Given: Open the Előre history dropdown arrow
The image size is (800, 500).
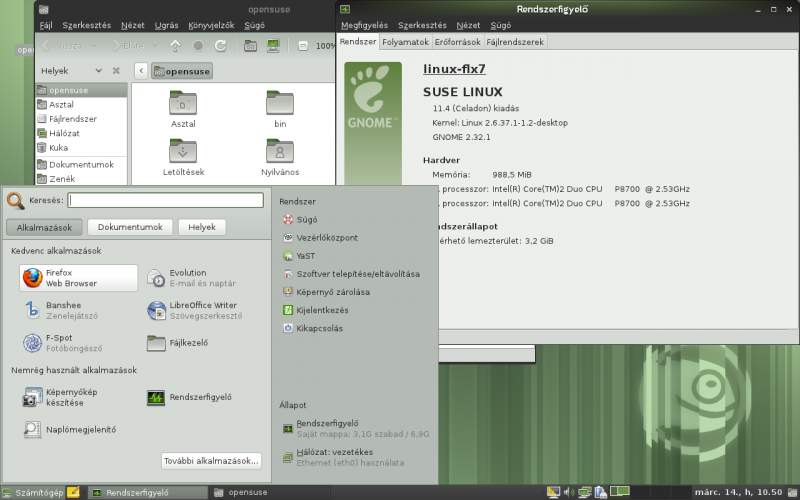Looking at the screenshot, I should pos(155,45).
